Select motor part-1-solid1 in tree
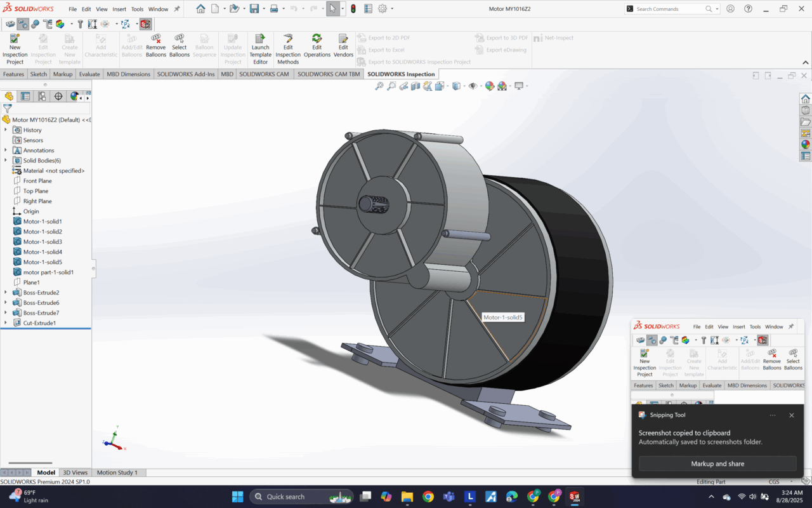The width and height of the screenshot is (812, 508). [48, 272]
